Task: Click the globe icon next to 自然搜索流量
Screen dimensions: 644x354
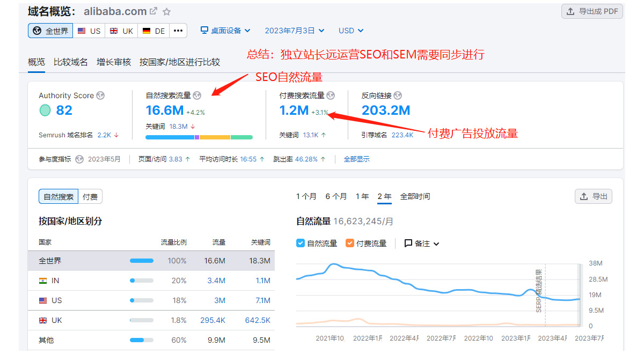Action: [197, 95]
